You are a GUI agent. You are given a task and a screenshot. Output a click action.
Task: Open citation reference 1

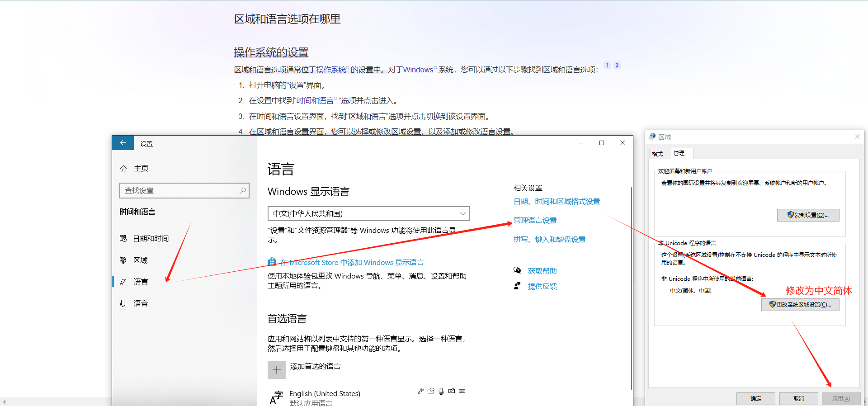[x=607, y=66]
